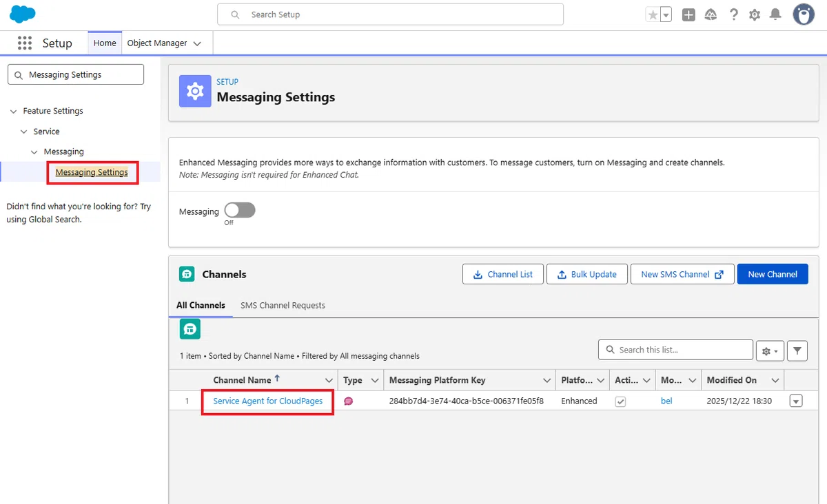This screenshot has height=504, width=827.
Task: Select the All Channels tab
Action: pos(201,305)
